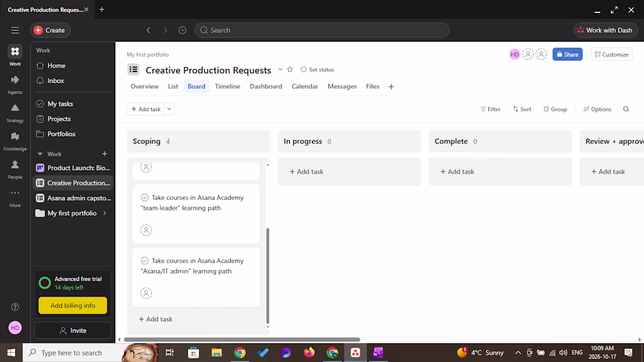Open File Explorer from the taskbar
This screenshot has height=362, width=644.
pyautogui.click(x=217, y=353)
